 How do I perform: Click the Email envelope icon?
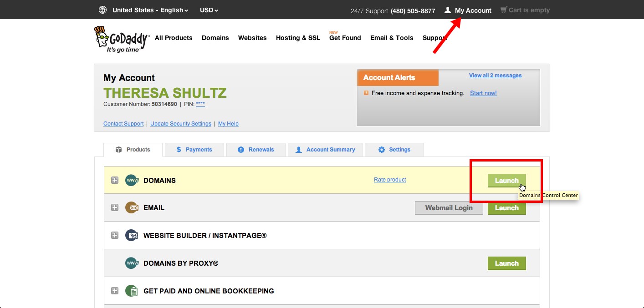click(132, 207)
